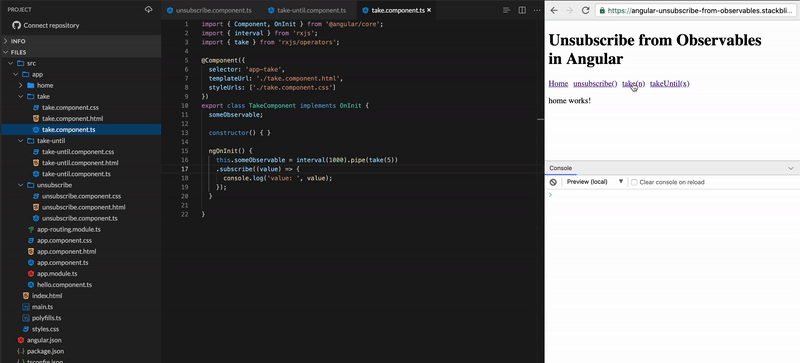Click the browser back arrow in preview

click(x=554, y=10)
